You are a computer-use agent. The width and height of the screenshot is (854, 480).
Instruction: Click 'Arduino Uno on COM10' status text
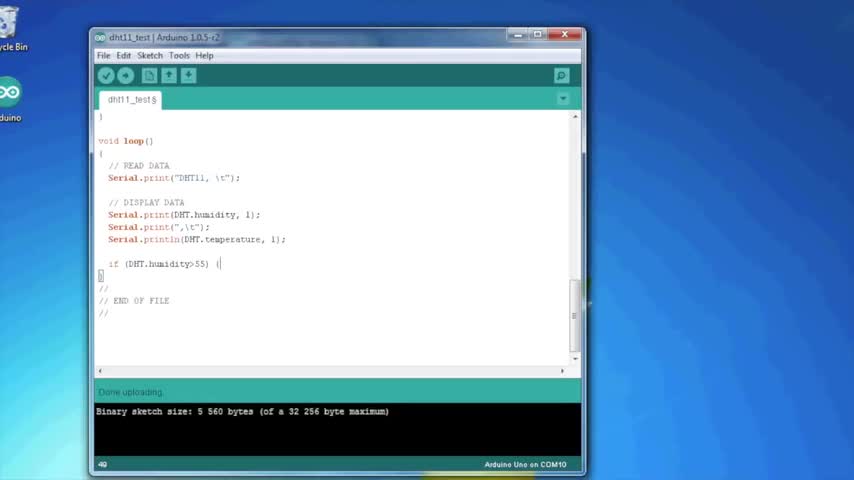pyautogui.click(x=526, y=465)
